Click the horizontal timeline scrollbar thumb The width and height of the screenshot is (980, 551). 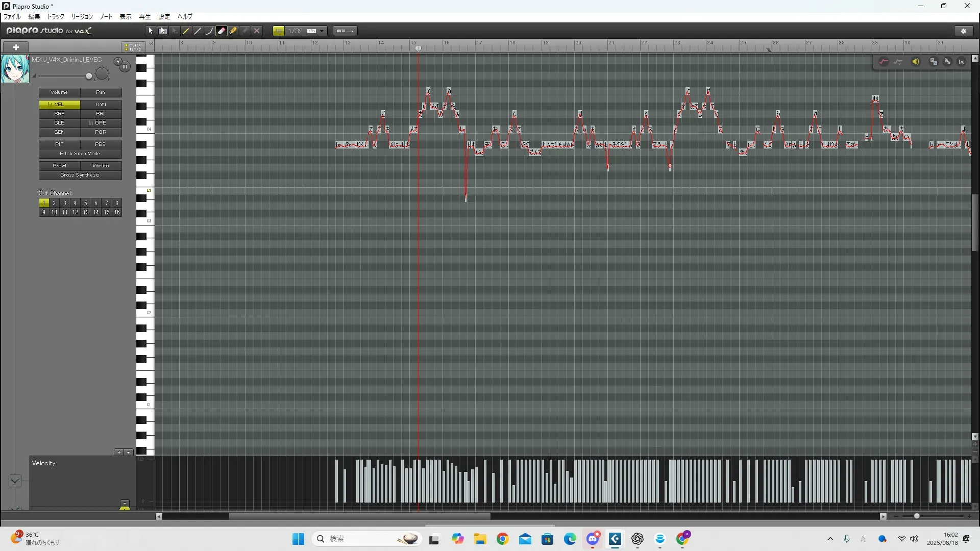point(359,516)
